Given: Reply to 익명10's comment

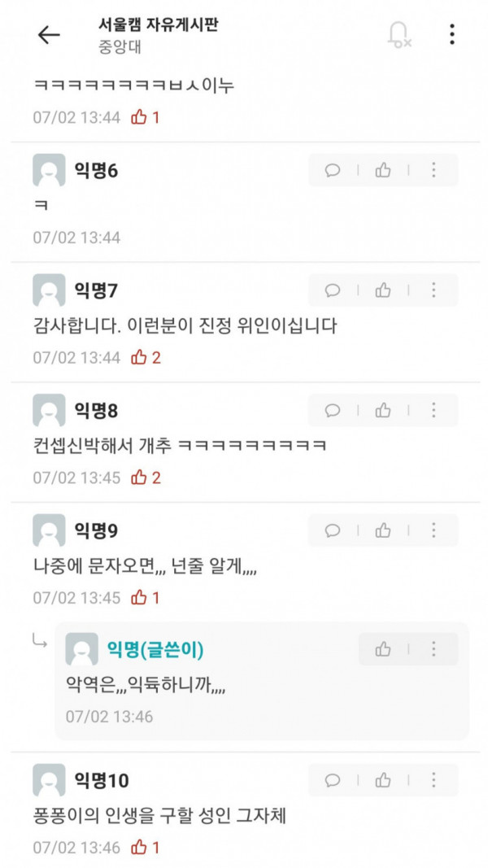Looking at the screenshot, I should tap(333, 780).
